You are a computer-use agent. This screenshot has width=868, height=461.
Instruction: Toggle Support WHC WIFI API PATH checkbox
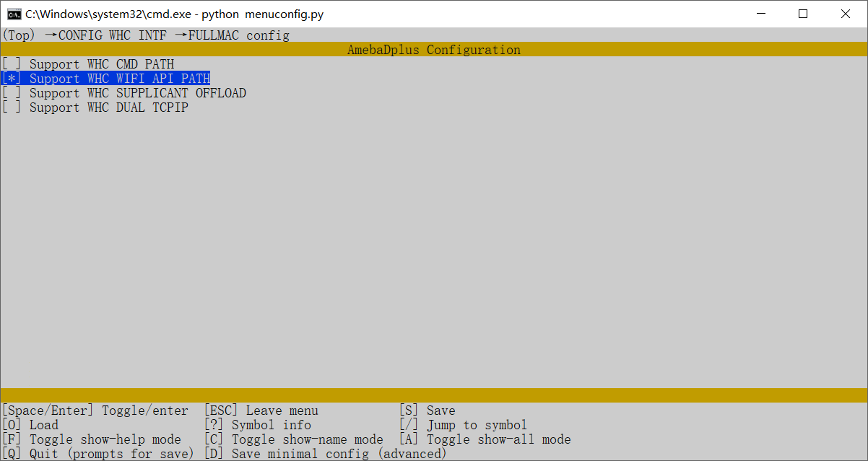(x=12, y=79)
